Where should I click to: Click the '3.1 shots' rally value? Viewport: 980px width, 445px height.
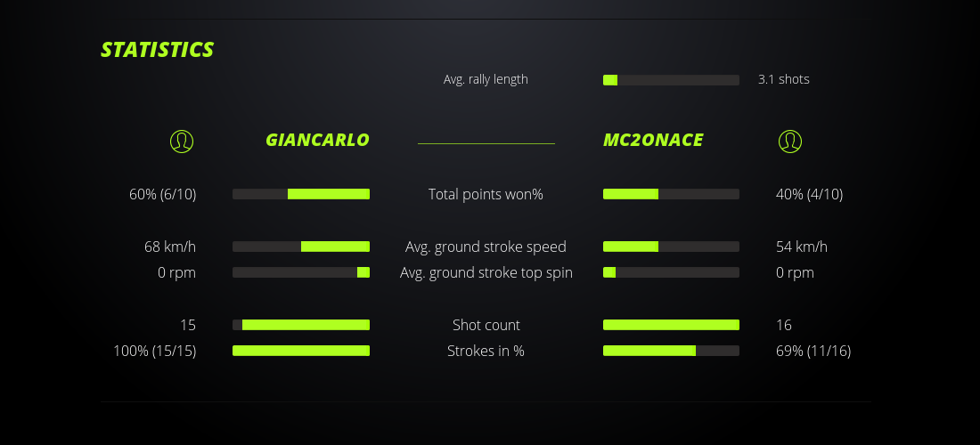(784, 79)
